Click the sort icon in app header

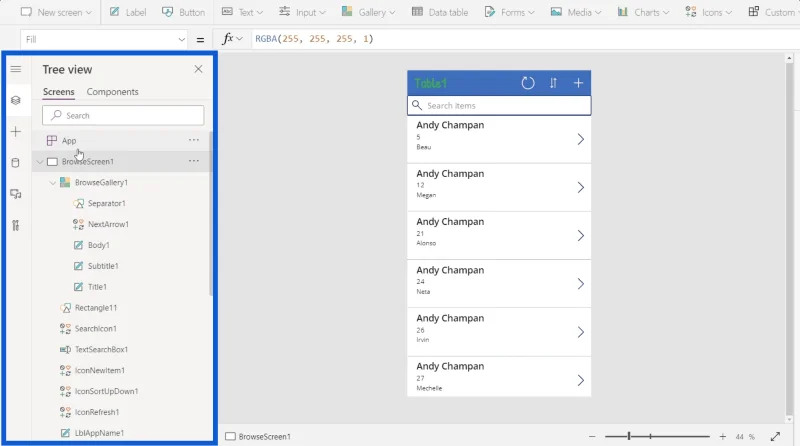coord(553,83)
